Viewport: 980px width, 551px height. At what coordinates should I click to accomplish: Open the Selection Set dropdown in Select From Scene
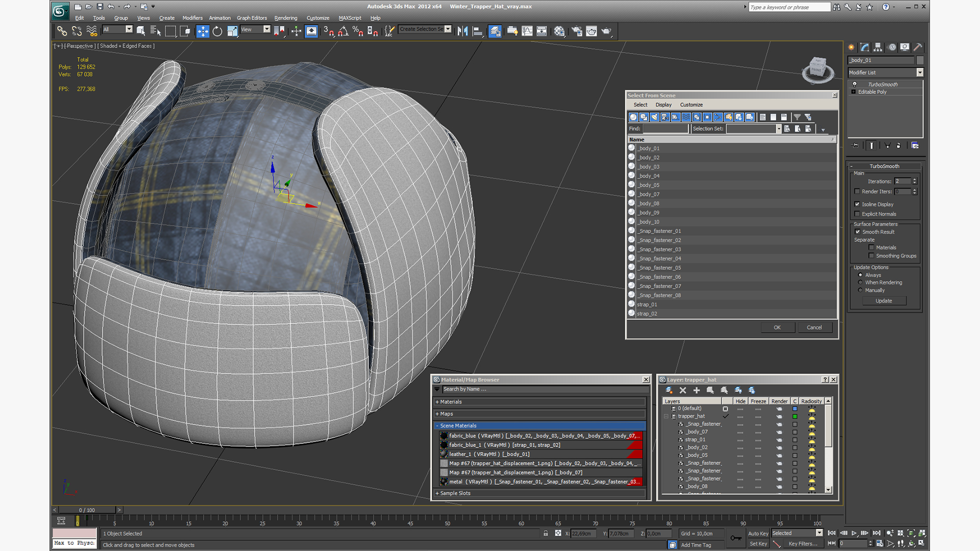pos(779,129)
